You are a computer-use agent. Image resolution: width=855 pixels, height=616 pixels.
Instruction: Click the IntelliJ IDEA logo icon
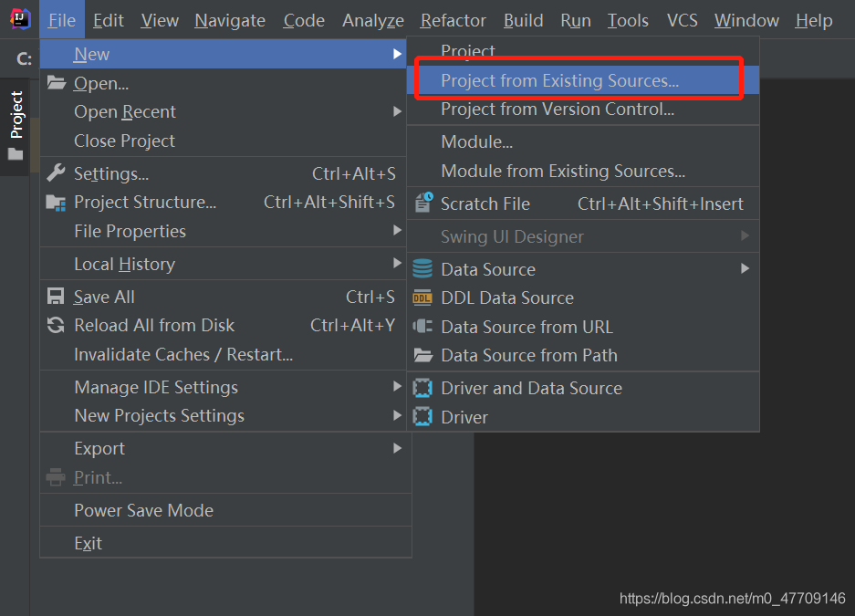(x=19, y=19)
